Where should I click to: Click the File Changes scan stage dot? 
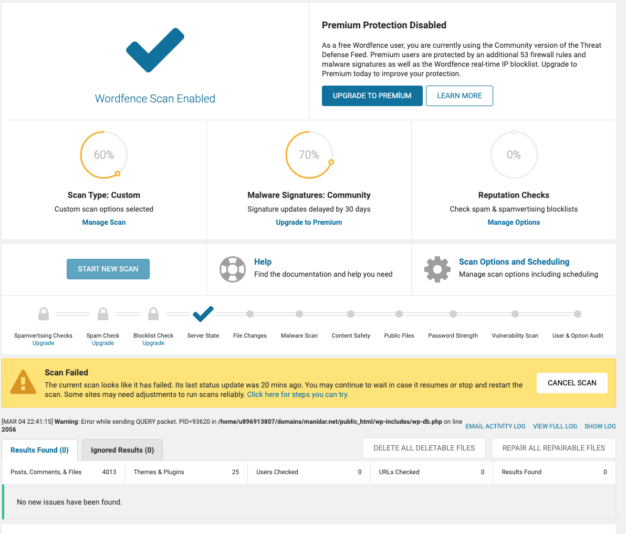click(250, 314)
